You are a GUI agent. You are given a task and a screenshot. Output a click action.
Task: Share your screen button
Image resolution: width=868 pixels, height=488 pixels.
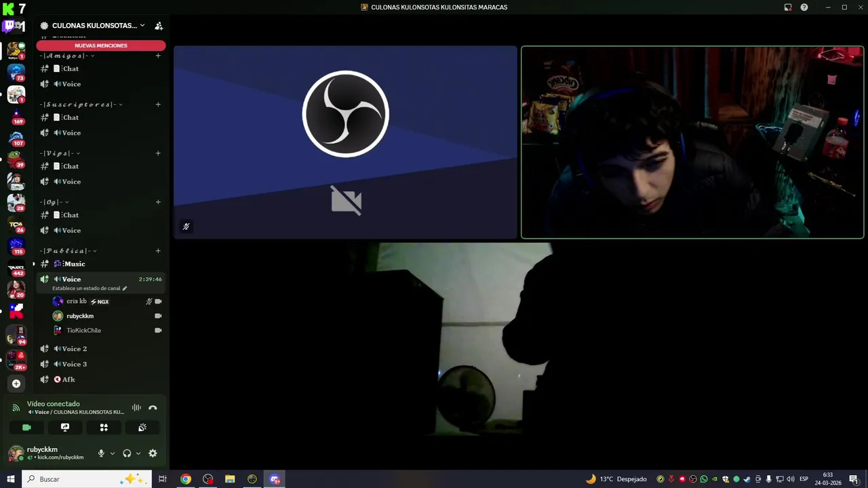65,428
